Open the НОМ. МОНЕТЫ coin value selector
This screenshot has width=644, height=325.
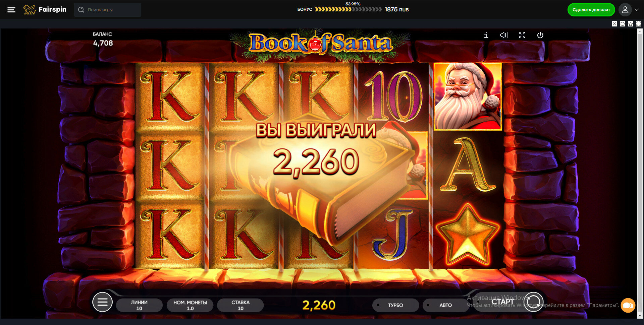tap(190, 305)
